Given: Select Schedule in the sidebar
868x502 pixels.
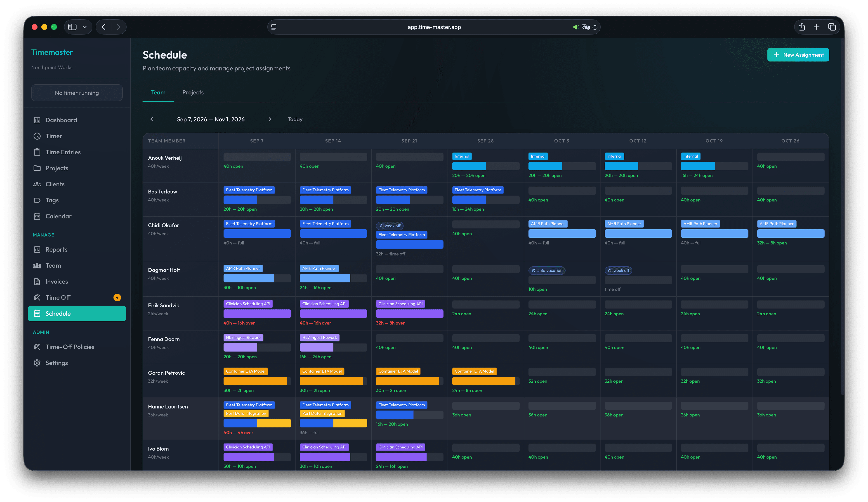Looking at the screenshot, I should (x=76, y=313).
